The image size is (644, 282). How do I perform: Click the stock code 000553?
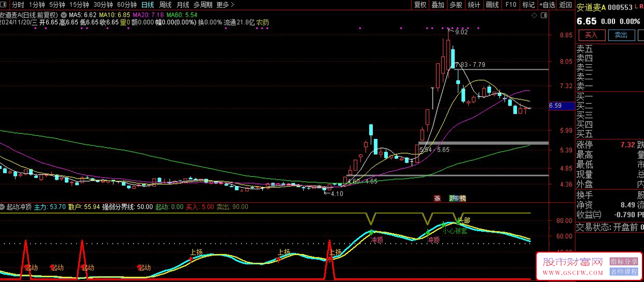(620, 8)
